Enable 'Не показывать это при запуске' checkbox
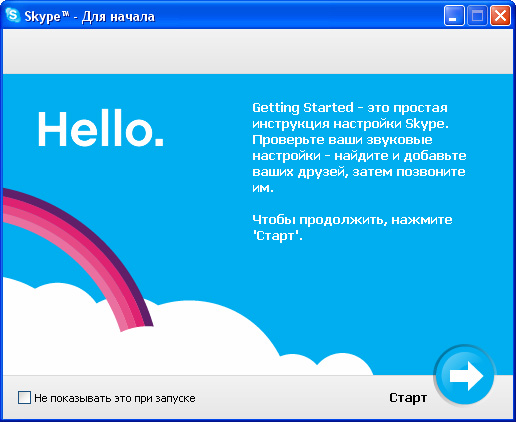The height and width of the screenshot is (422, 516). tap(24, 398)
